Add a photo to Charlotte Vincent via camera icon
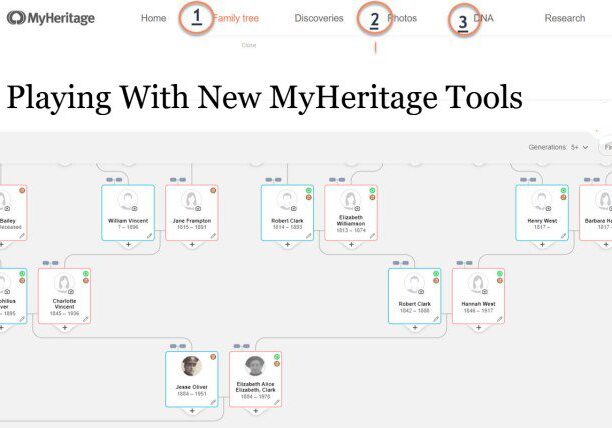Image resolution: width=612 pixels, height=428 pixels. click(x=71, y=291)
